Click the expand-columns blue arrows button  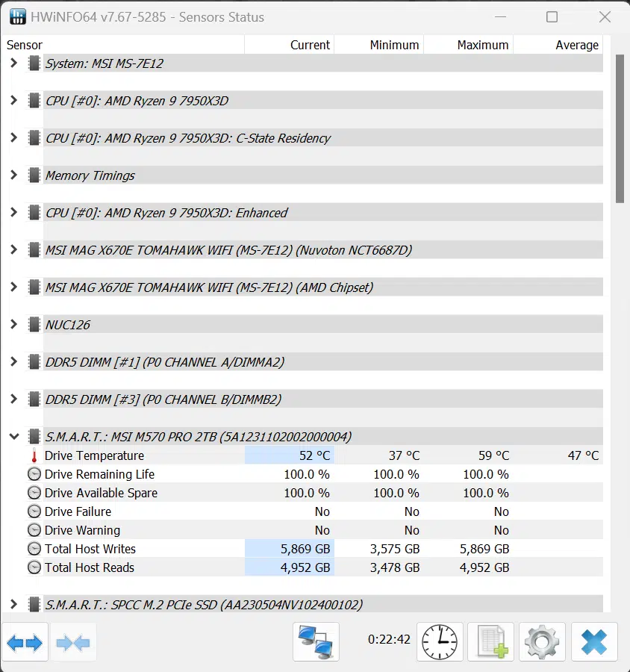[25, 642]
